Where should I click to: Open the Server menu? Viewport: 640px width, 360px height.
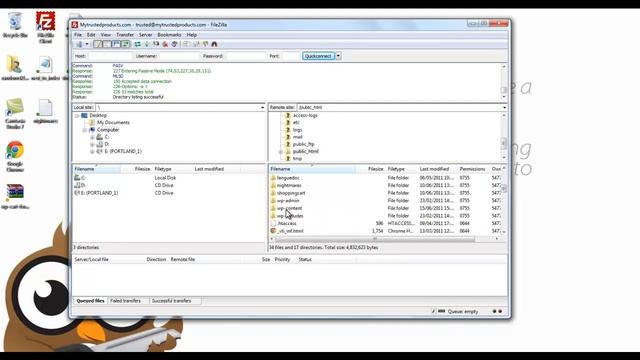(x=145, y=35)
